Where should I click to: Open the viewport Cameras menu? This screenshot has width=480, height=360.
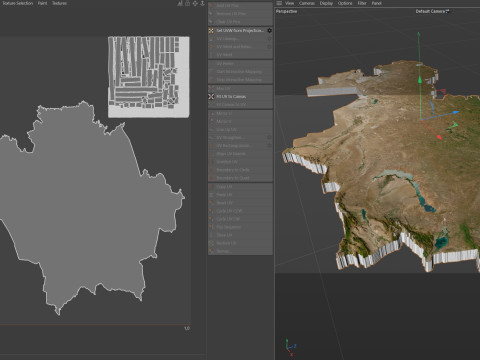307,3
